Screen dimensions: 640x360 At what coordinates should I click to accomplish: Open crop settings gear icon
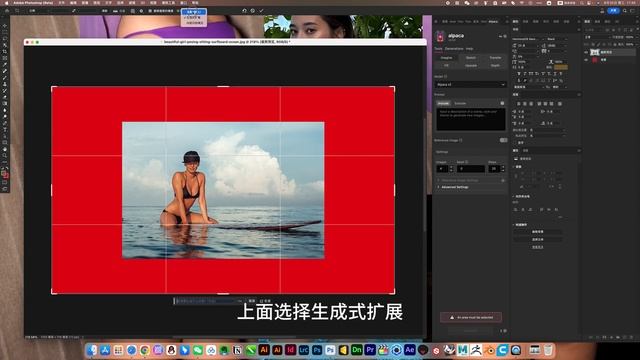pyautogui.click(x=142, y=11)
